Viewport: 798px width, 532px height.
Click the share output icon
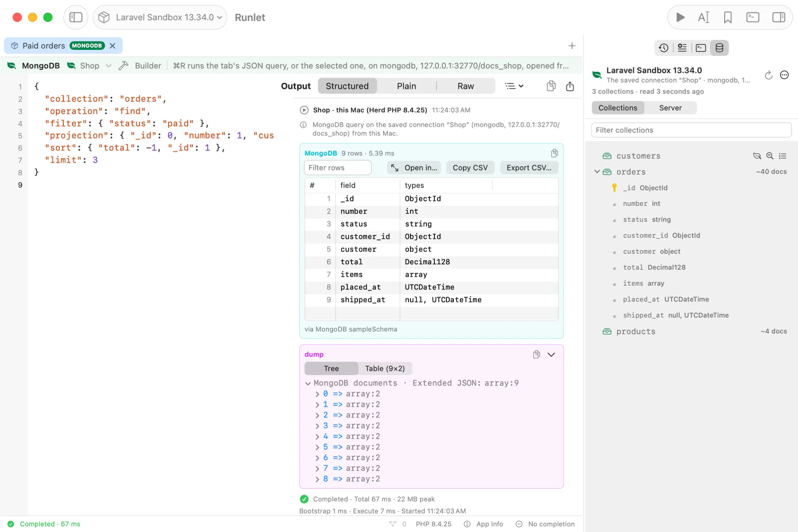coord(570,86)
